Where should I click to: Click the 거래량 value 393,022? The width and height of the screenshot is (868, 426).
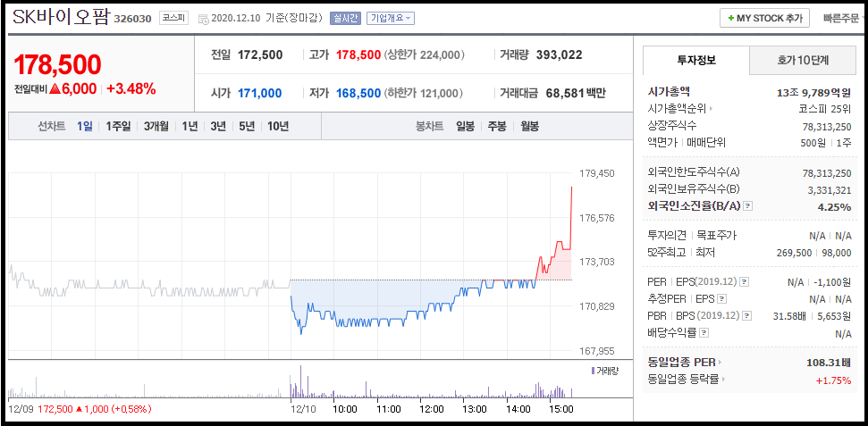pos(559,54)
